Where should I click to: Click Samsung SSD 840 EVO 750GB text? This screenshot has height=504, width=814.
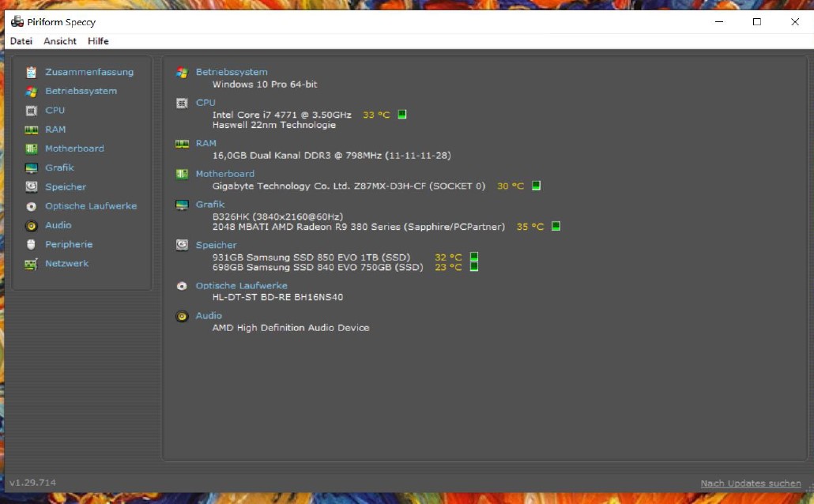(x=318, y=267)
